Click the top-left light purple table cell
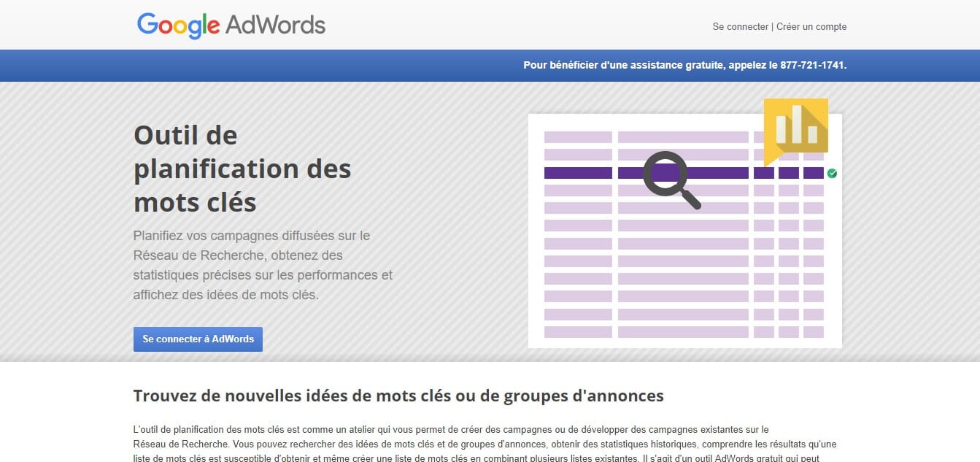The height and width of the screenshot is (462, 980). [x=578, y=137]
